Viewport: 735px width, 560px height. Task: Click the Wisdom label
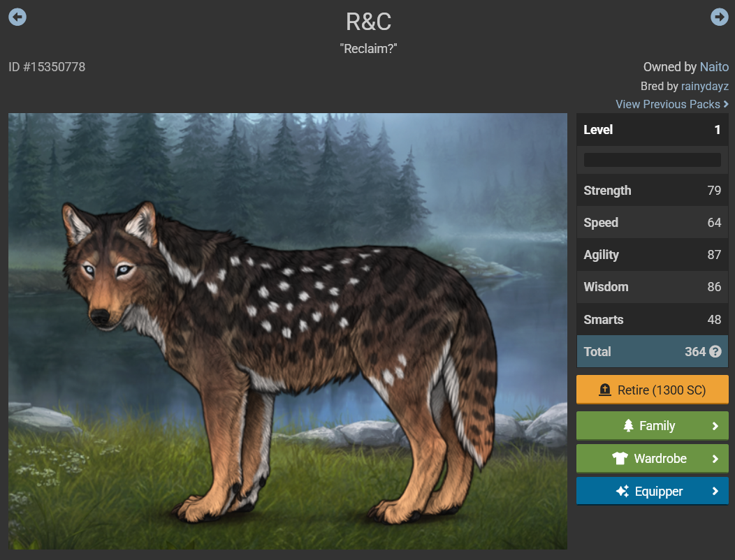(x=606, y=287)
